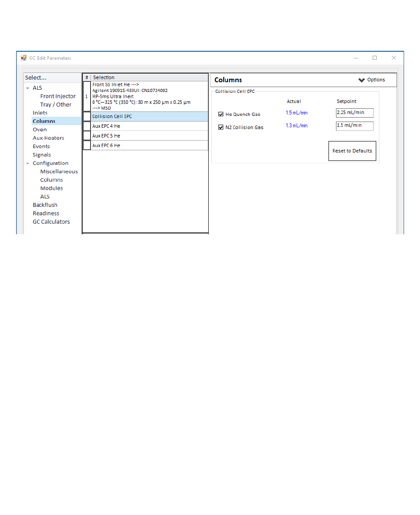Viewport: 420px width, 515px height.
Task: Click the Reset to Defaults button
Action: click(352, 151)
